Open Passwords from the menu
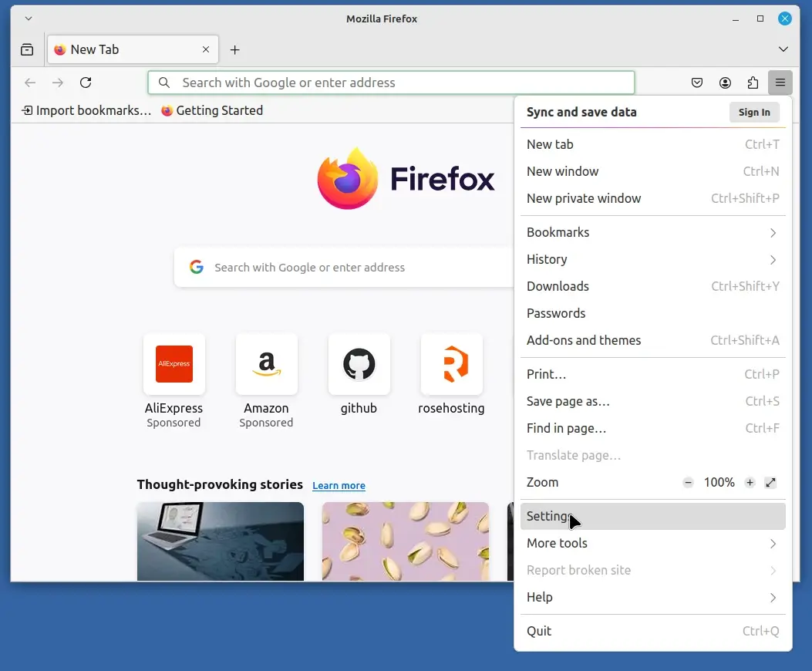 (652, 313)
